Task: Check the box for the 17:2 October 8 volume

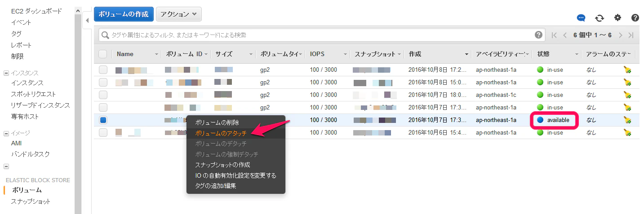Action: tap(103, 70)
